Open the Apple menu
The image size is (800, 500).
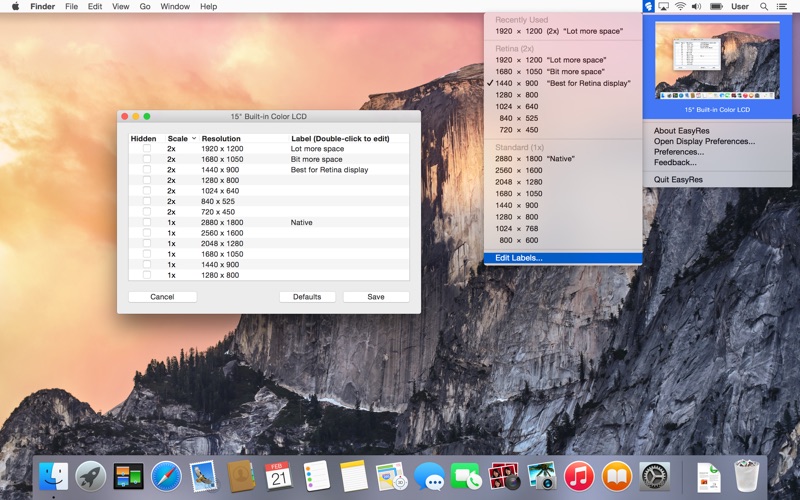pos(15,6)
